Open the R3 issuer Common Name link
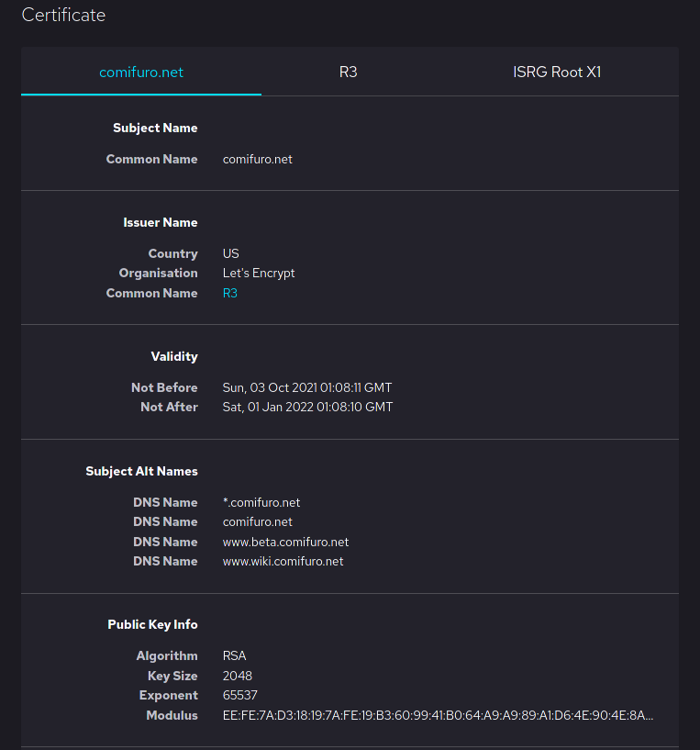This screenshot has height=750, width=700. [229, 293]
